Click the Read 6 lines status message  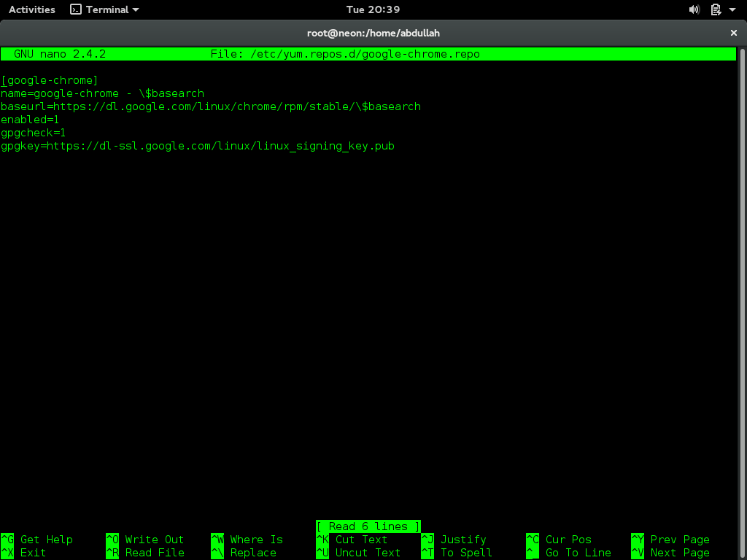click(368, 526)
